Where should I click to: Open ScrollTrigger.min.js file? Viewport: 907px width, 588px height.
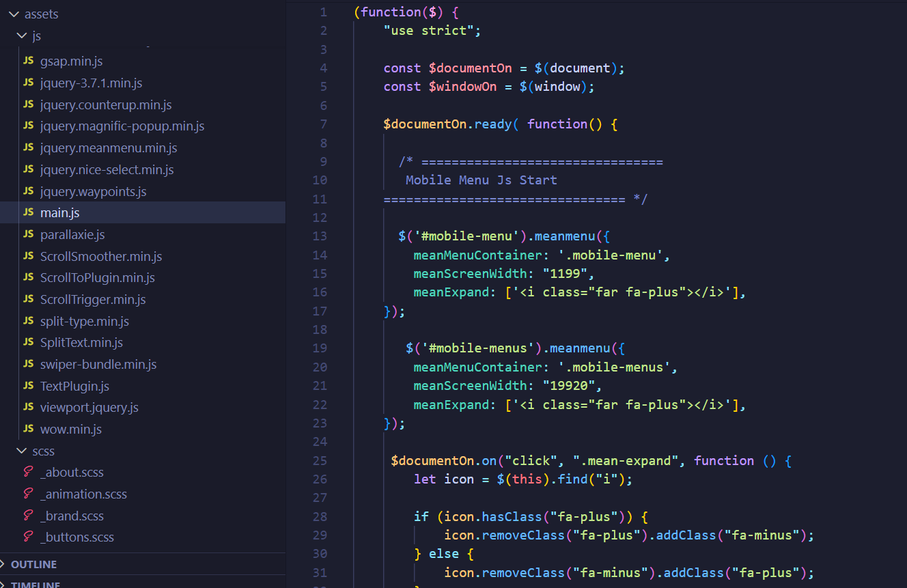(93, 299)
